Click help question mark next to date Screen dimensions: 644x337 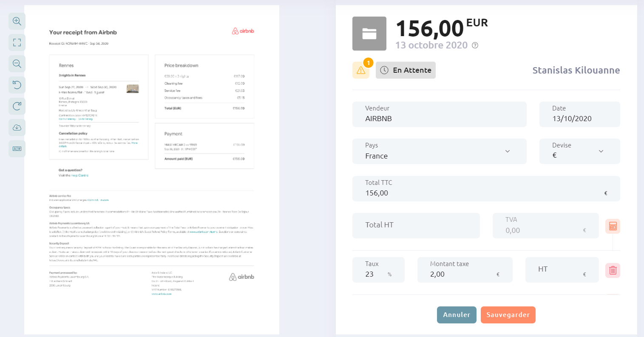(475, 45)
